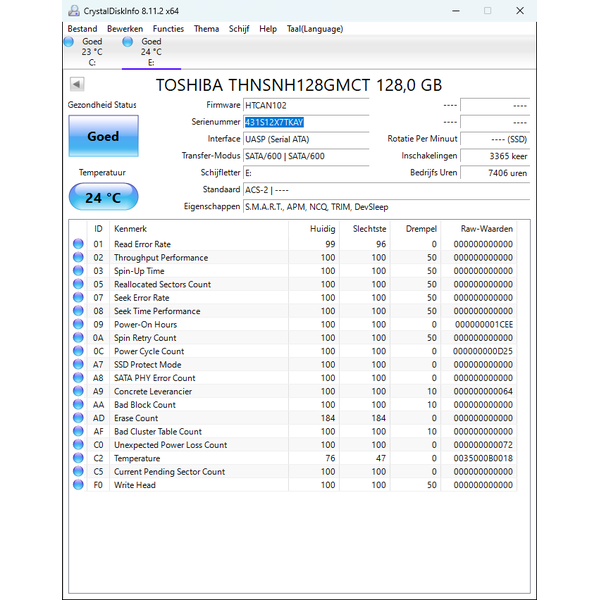The image size is (600, 600).
Task: Click the Serienummer field
Action: [x=306, y=122]
